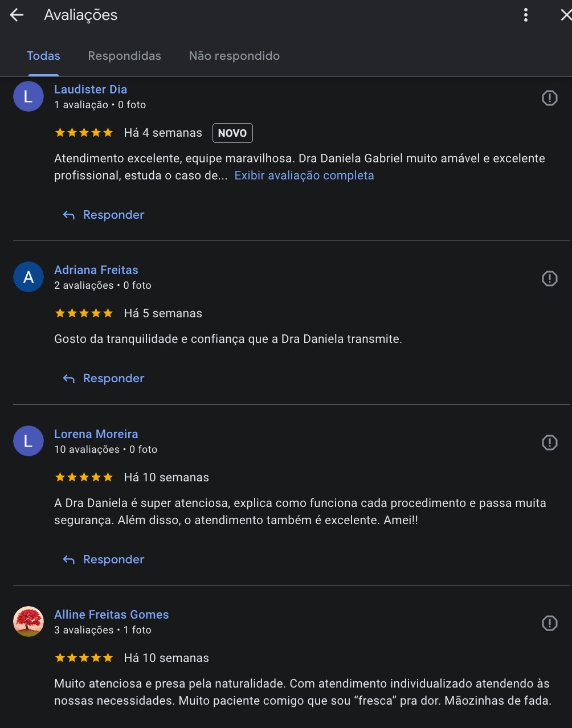
Task: Open the three-dot more options menu
Action: click(x=525, y=15)
